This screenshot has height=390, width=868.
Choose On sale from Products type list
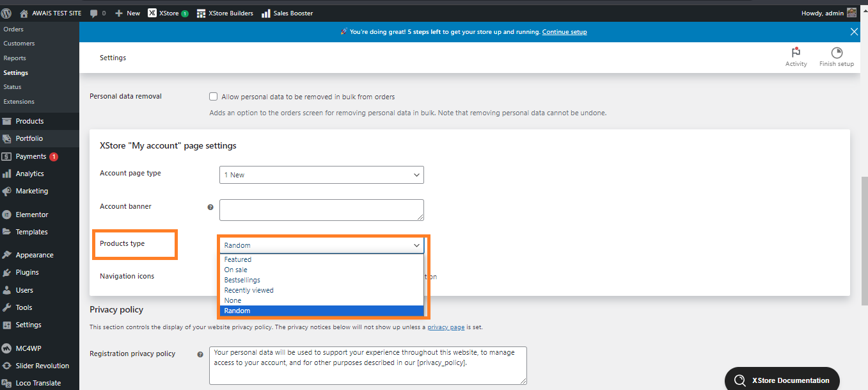[x=322, y=270]
